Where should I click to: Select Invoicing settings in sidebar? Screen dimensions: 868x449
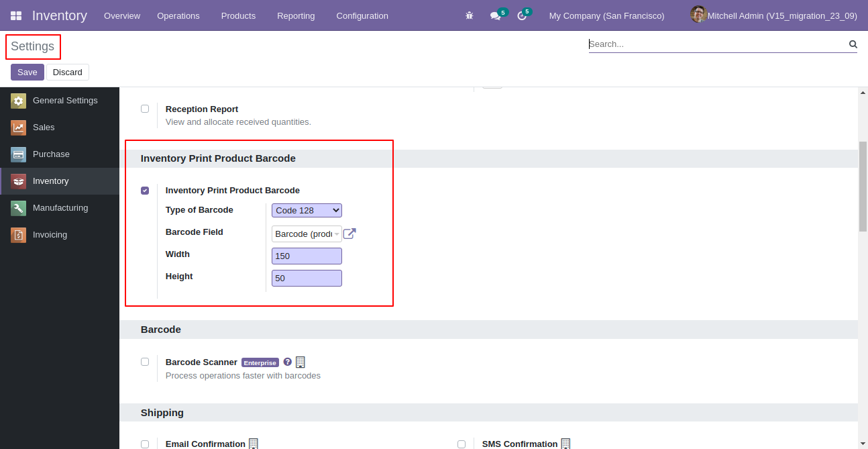coord(60,235)
